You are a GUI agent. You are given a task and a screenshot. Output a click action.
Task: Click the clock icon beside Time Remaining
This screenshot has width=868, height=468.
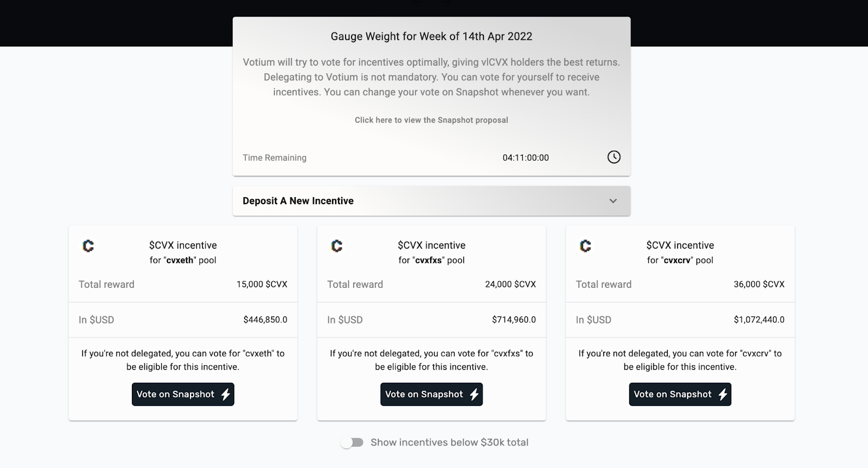(x=614, y=157)
